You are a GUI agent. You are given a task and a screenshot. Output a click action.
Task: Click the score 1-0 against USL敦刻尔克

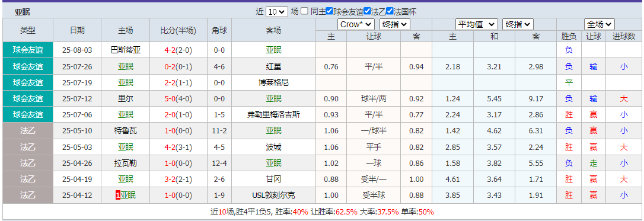click(x=170, y=196)
